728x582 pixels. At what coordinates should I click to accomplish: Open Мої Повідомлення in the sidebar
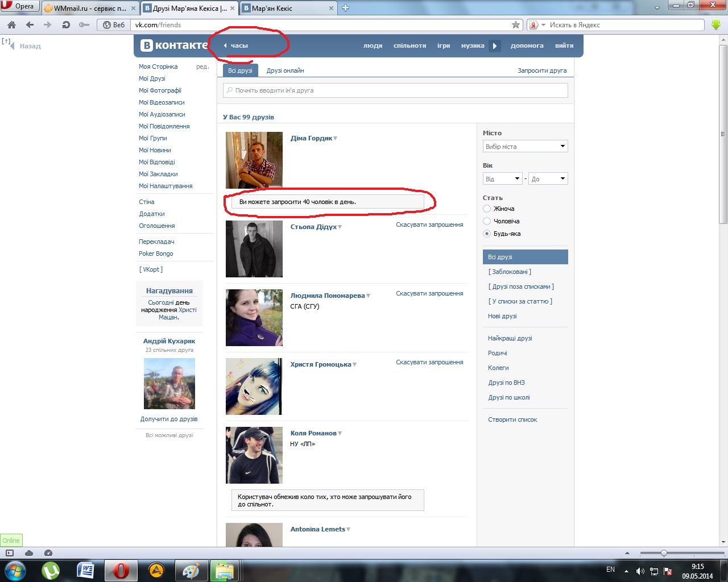tap(164, 126)
